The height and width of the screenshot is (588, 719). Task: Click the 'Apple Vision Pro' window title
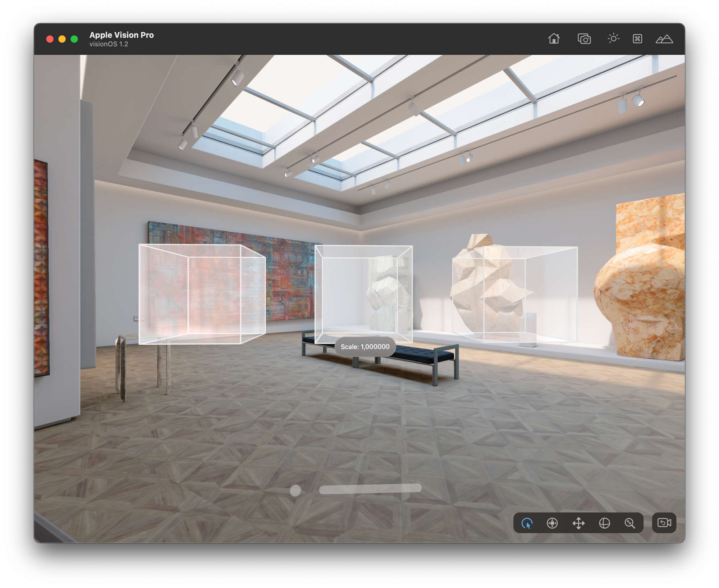click(x=122, y=35)
